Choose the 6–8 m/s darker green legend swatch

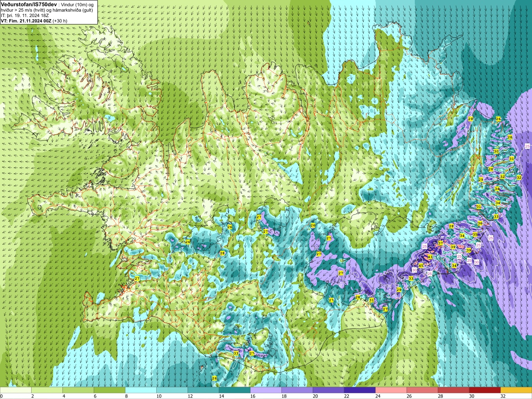110,390
